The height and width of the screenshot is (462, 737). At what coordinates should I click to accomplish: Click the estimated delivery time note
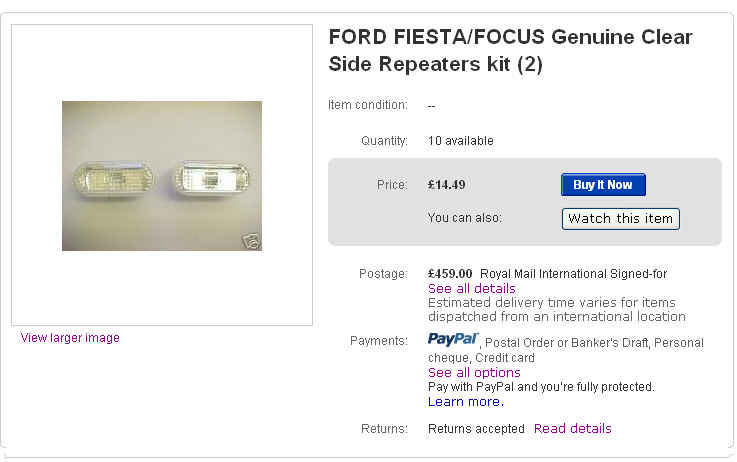point(556,309)
